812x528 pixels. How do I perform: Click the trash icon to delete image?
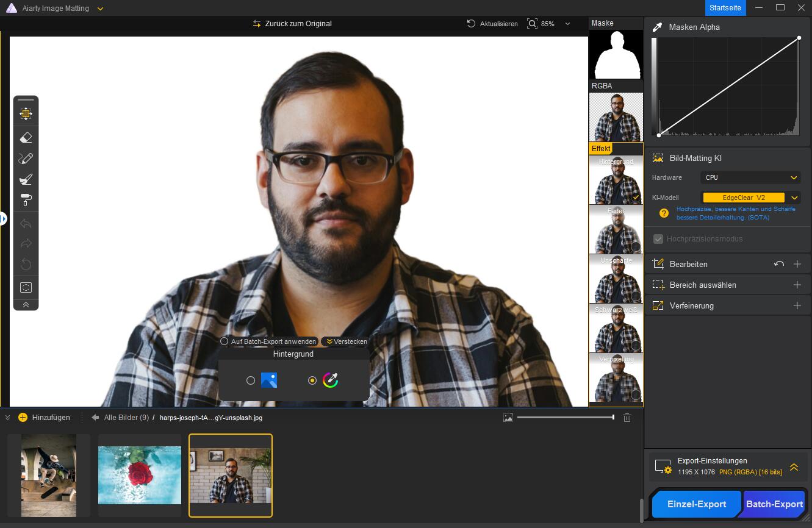627,418
